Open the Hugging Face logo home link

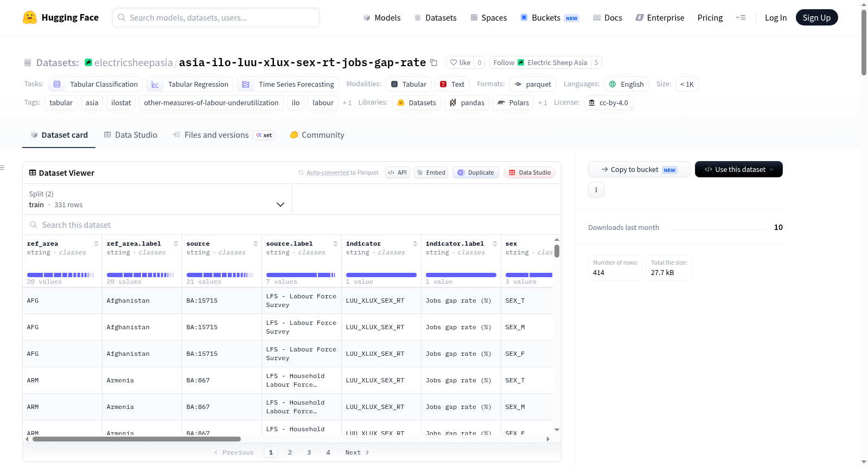tap(61, 17)
